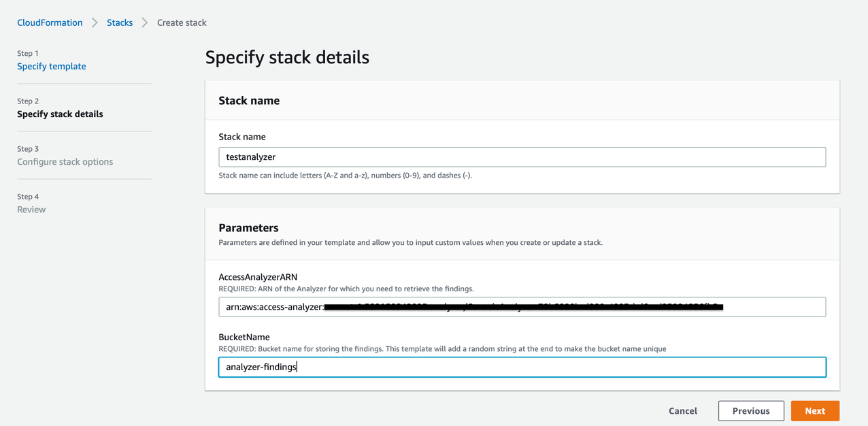
Task: Select Step 3 Configure stack options
Action: click(x=65, y=161)
